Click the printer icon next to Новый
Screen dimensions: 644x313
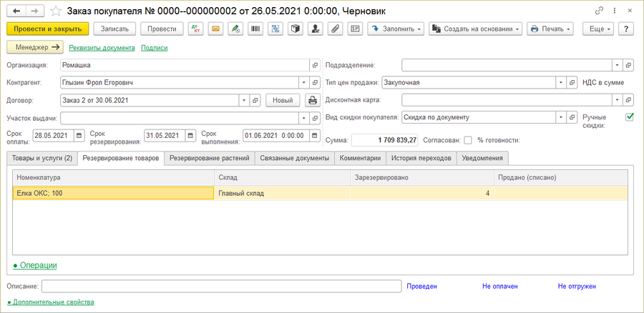313,100
